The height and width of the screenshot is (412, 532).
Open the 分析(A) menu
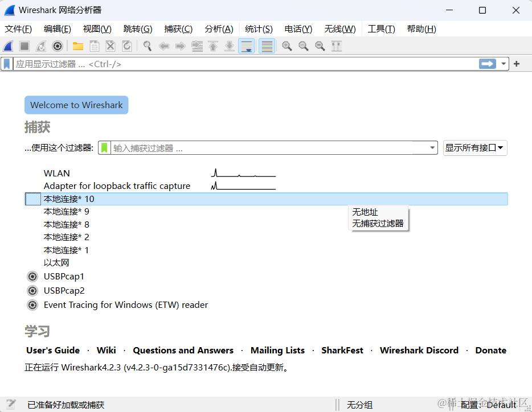[219, 29]
